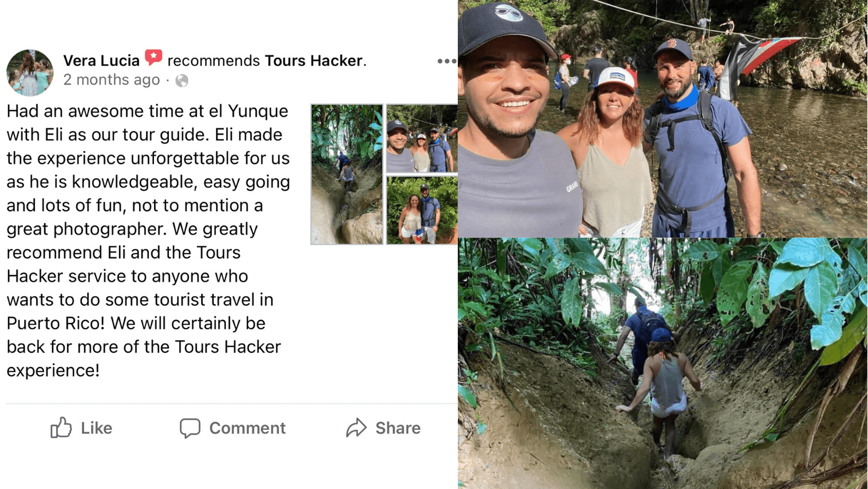Click the large group selfie photo
Screen dimensions: 868x489
[662, 119]
